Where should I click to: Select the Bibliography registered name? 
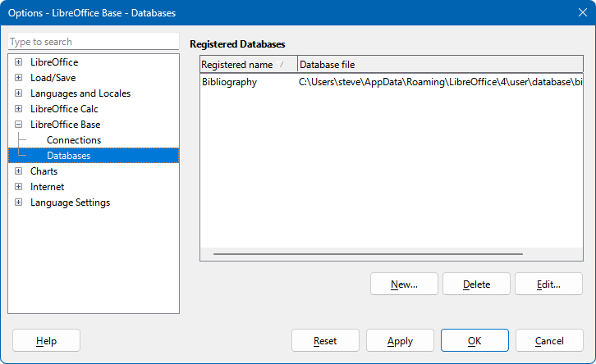(229, 82)
